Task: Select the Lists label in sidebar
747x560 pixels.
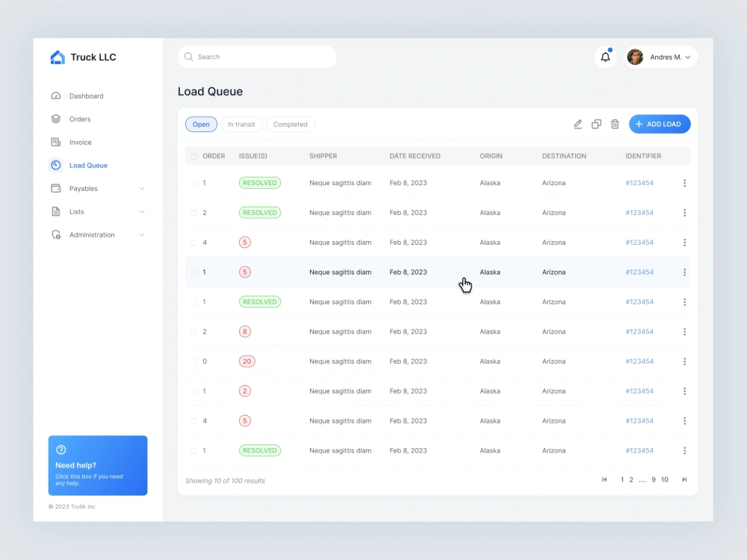Action: (77, 211)
